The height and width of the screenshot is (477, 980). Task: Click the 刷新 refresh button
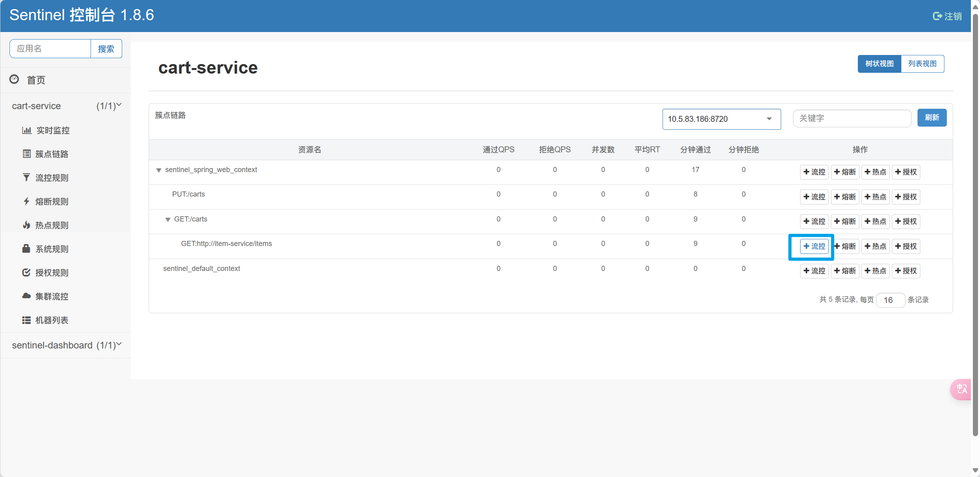point(931,118)
